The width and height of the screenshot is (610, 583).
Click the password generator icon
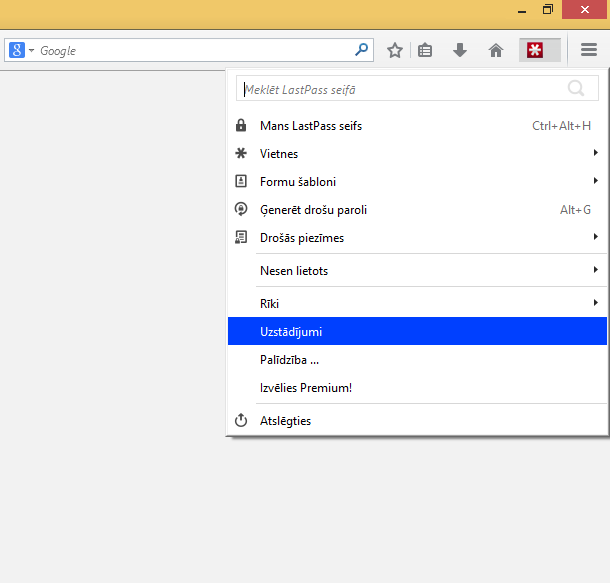tap(241, 209)
